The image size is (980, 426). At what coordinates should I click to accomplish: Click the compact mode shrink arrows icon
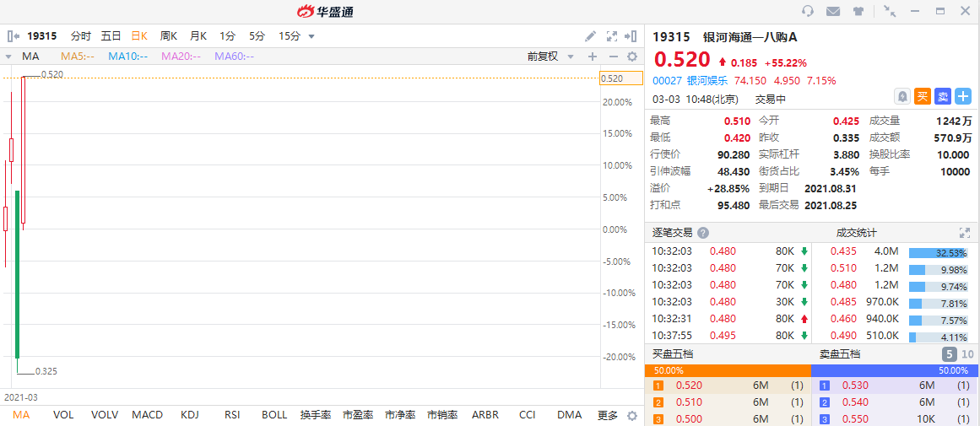tap(890, 11)
